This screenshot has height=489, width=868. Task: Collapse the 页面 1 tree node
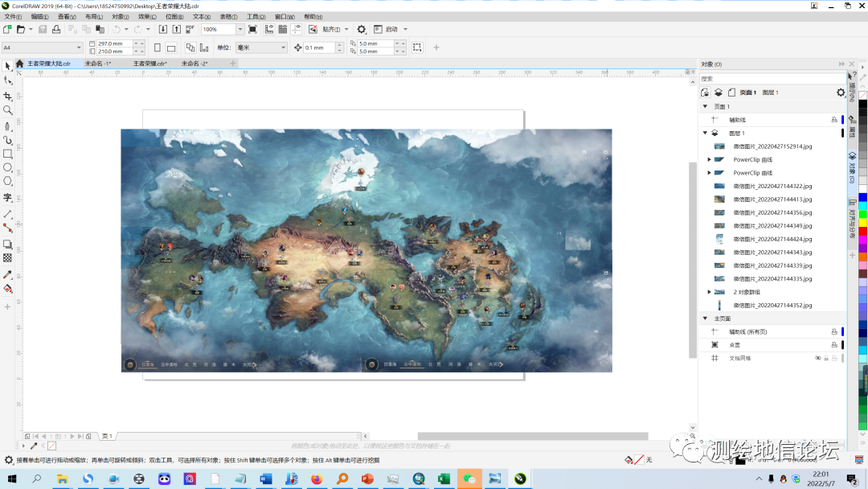[x=706, y=106]
